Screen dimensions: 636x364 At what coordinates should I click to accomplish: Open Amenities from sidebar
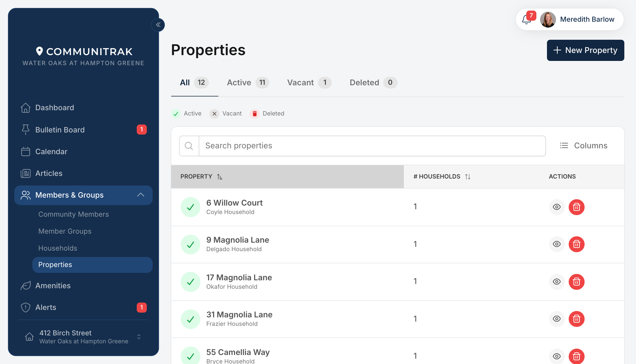click(83, 286)
